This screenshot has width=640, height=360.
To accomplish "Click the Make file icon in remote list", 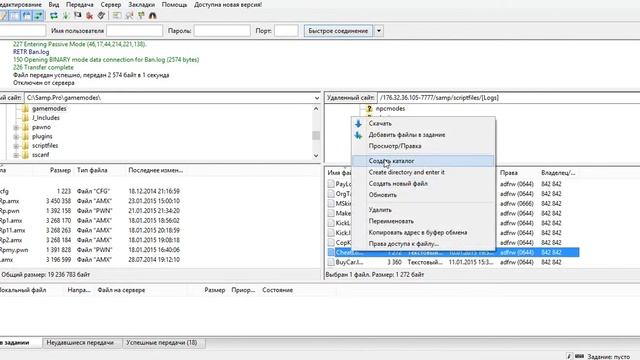I will coord(331,213).
